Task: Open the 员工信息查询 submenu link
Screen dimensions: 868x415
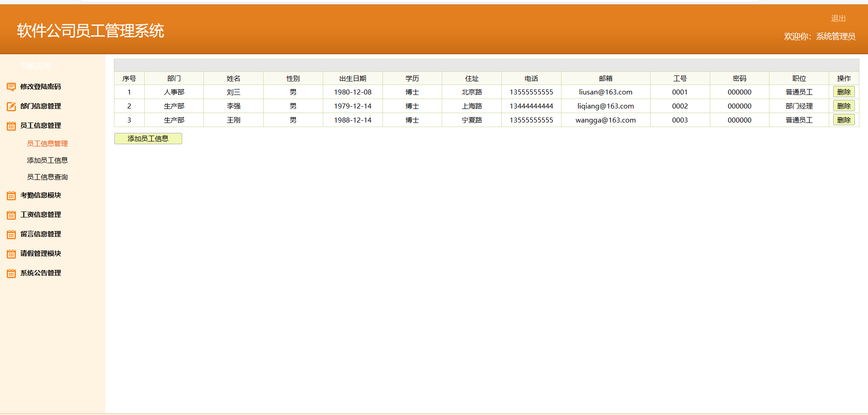Action: 47,177
